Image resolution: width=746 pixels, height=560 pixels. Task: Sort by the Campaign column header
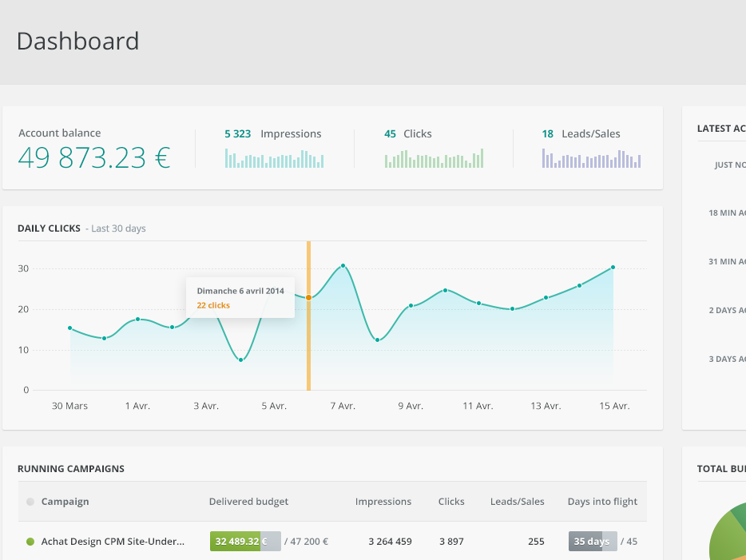[65, 502]
